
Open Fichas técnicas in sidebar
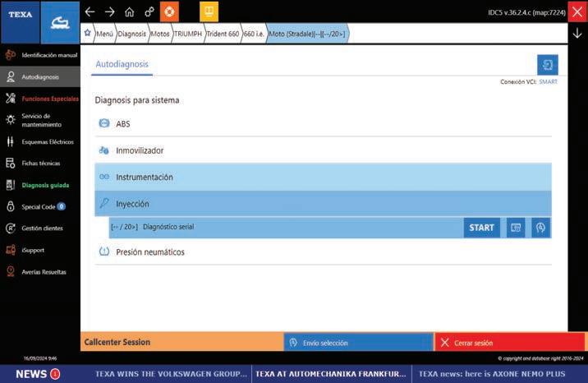(x=40, y=164)
